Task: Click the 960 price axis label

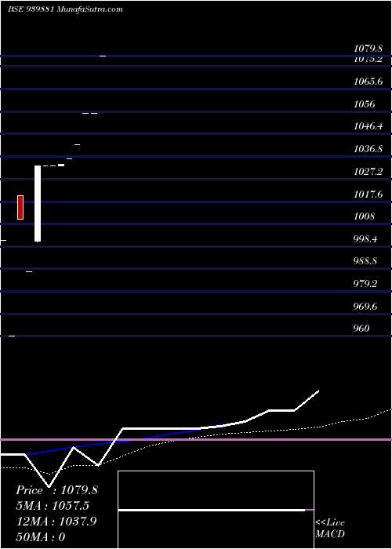Action: 361,329
